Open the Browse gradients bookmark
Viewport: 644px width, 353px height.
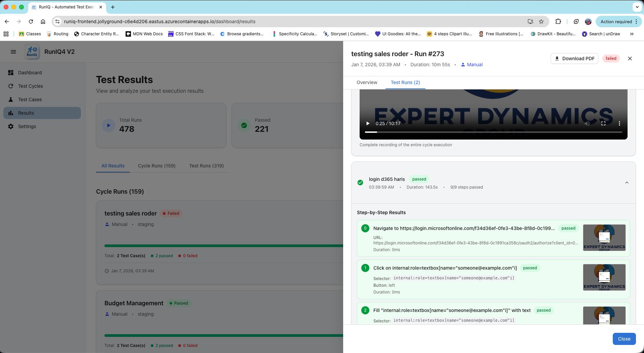click(x=242, y=34)
